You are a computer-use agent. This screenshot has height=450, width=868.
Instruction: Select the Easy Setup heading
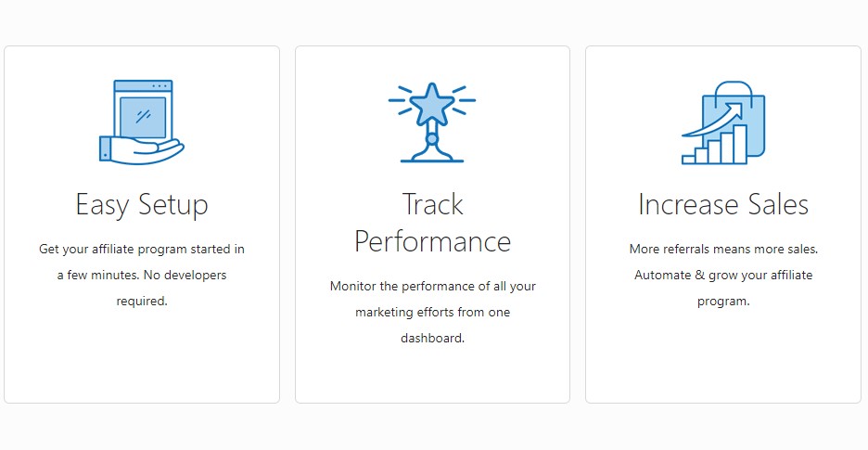[142, 205]
